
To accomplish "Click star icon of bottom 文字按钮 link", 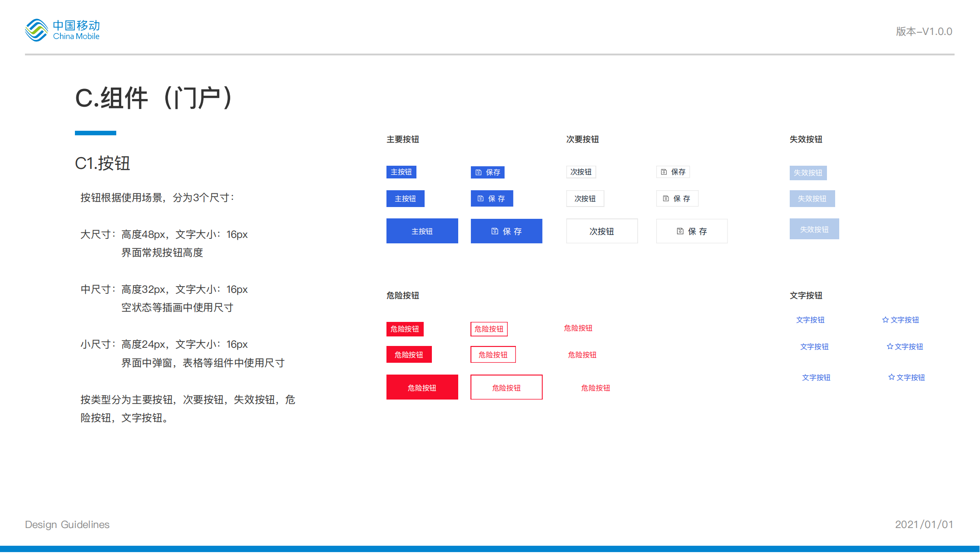I will tap(891, 377).
